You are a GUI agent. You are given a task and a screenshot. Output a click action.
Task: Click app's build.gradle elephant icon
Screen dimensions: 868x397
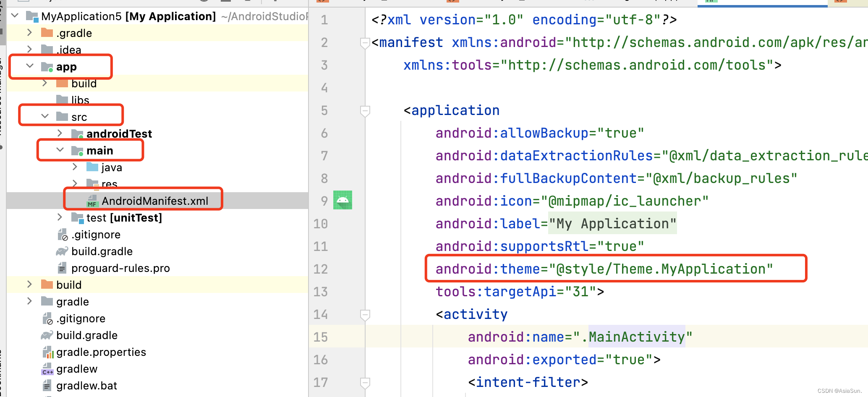[62, 251]
